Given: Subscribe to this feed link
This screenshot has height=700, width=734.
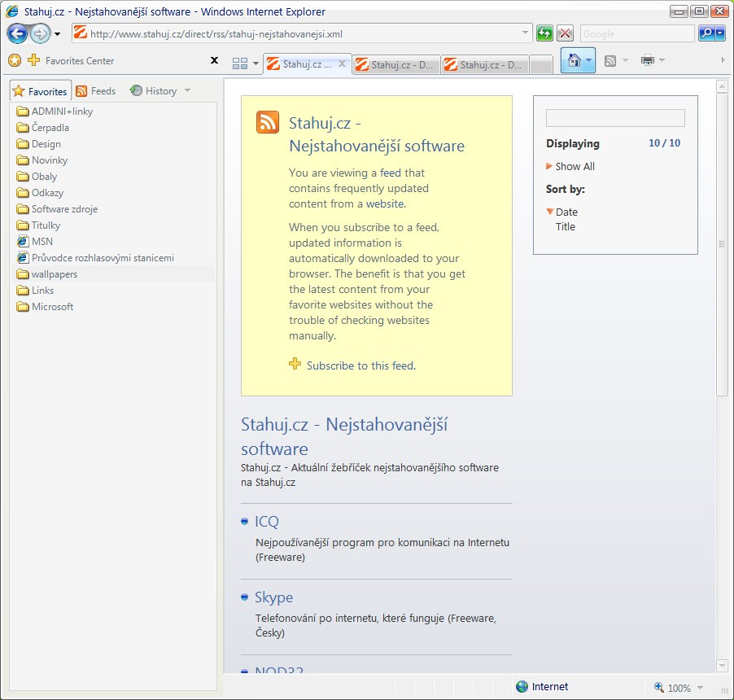Looking at the screenshot, I should pyautogui.click(x=361, y=365).
